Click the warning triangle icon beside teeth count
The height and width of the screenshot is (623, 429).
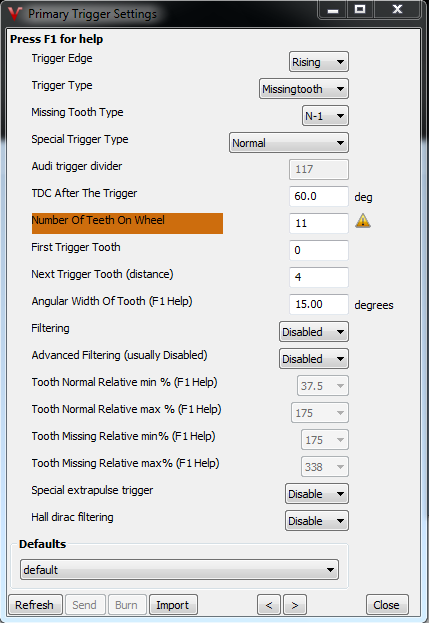click(x=363, y=221)
